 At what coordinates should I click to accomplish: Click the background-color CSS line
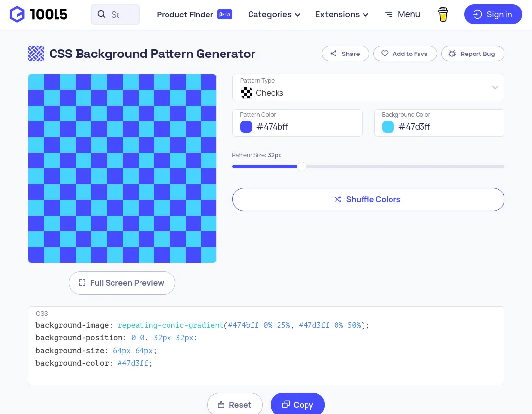pos(94,363)
